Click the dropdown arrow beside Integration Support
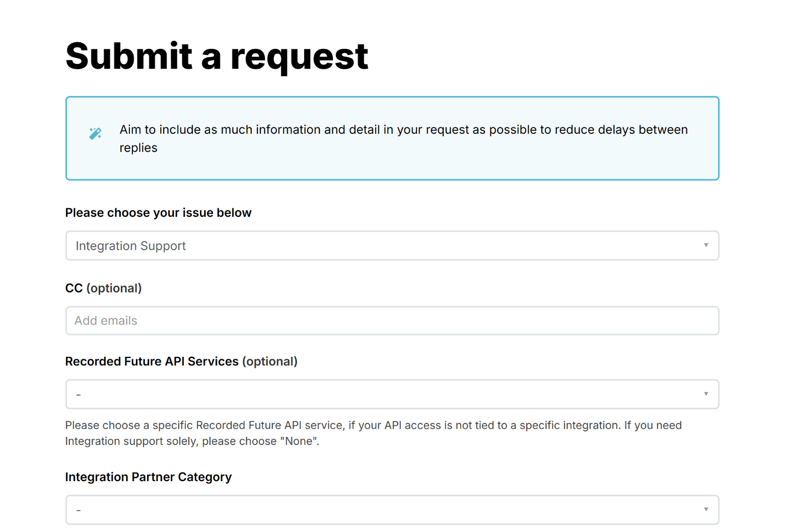Screen dimensions: 785x532 (x=706, y=246)
